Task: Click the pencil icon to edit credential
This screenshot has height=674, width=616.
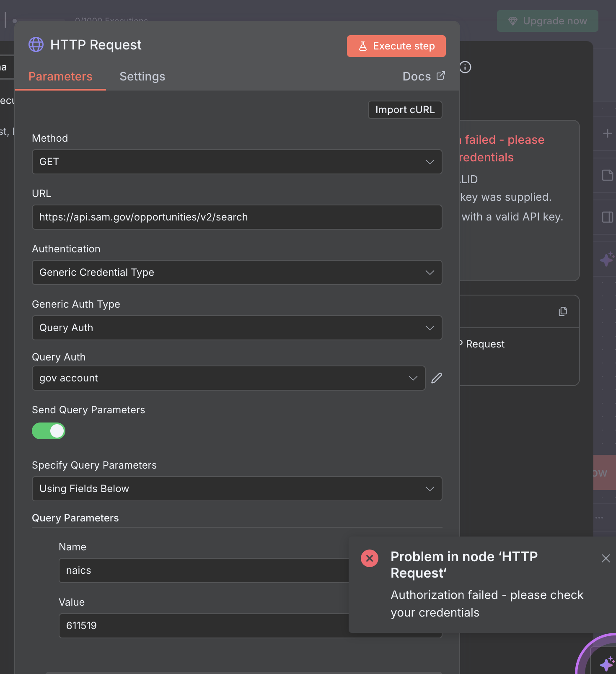Action: (x=437, y=378)
